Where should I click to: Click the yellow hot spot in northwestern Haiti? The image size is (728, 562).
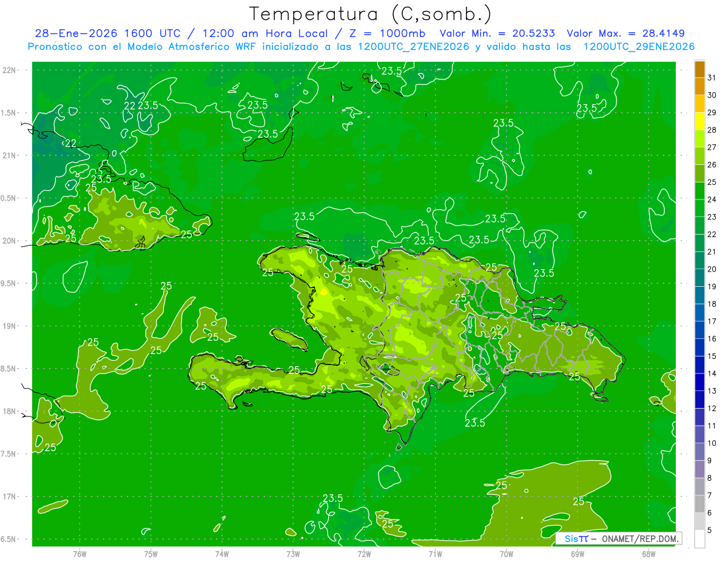pos(323,291)
